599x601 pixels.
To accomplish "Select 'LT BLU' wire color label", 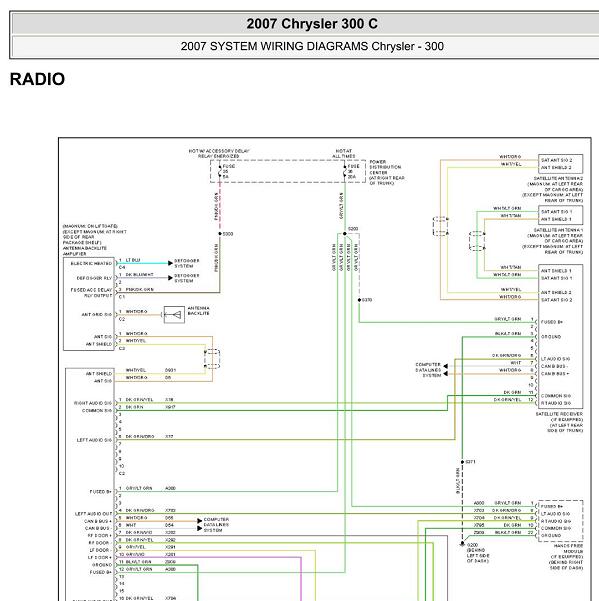I will click(x=133, y=260).
